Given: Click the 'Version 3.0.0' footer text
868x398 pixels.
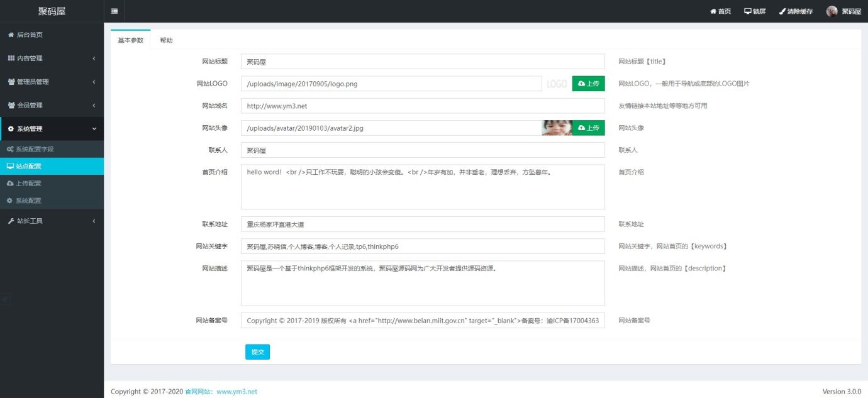Looking at the screenshot, I should point(842,391).
